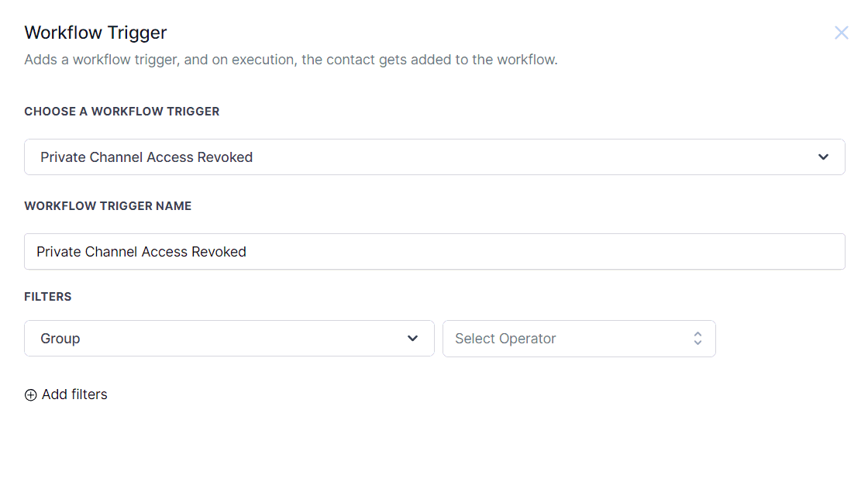Click the "Workflow Trigger" heading
Screen dimensions: 868x496
click(x=95, y=33)
